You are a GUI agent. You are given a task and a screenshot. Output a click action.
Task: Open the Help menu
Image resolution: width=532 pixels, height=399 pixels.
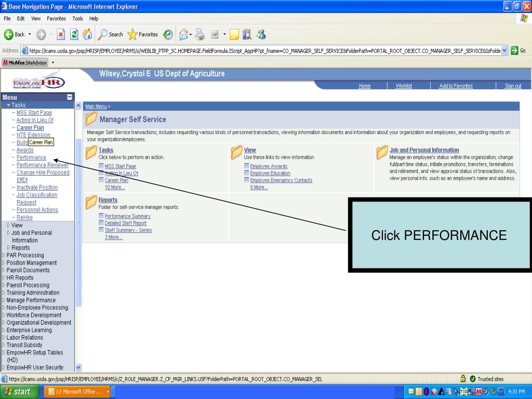[94, 18]
